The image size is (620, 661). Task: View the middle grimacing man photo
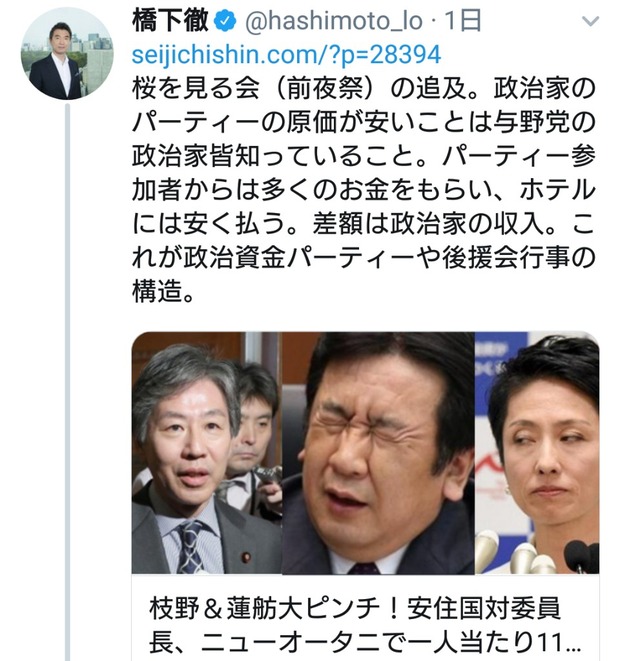378,453
